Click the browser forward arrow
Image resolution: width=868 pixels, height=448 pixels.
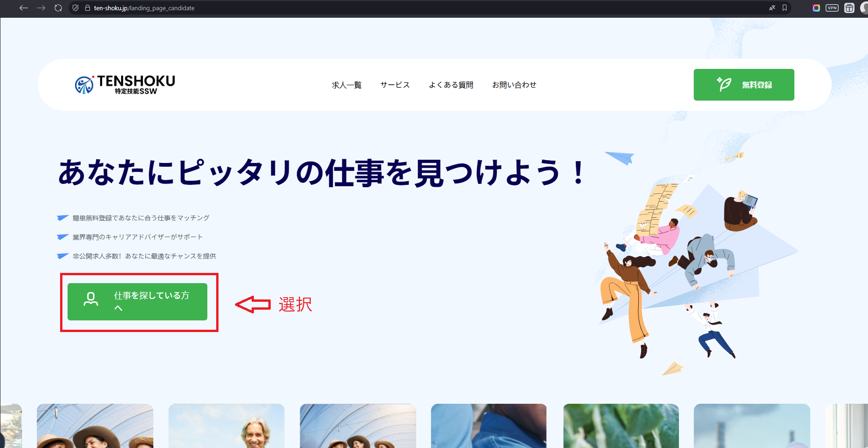tap(41, 8)
